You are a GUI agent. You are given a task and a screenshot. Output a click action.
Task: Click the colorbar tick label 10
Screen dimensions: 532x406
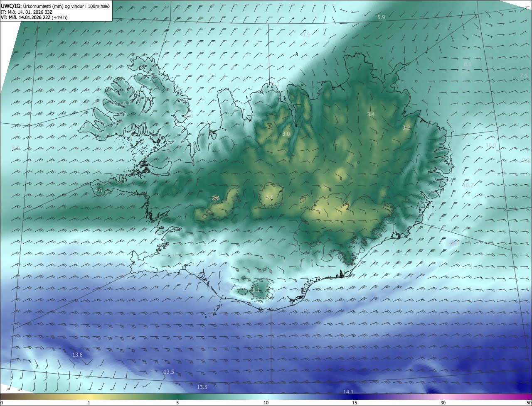266,403
